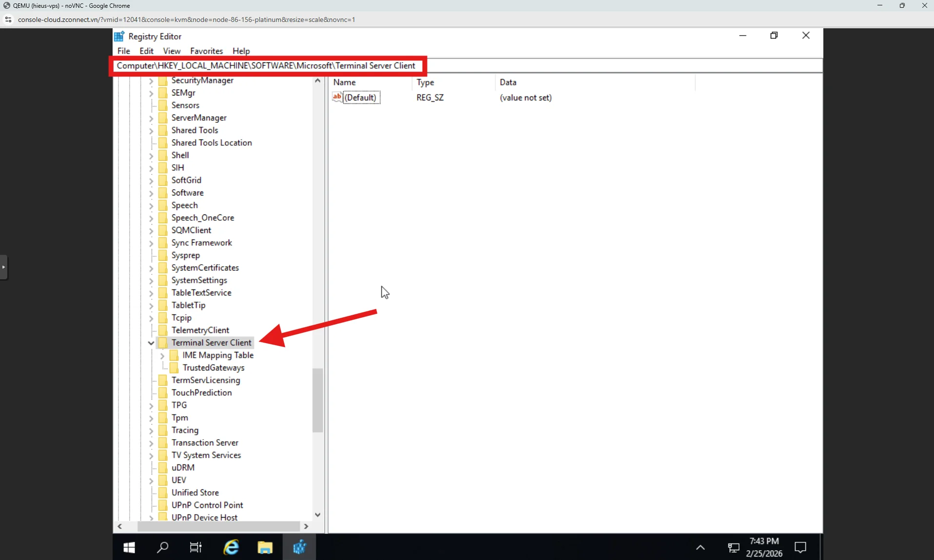The width and height of the screenshot is (934, 560).
Task: Expand the Tracing key
Action: [x=151, y=430]
